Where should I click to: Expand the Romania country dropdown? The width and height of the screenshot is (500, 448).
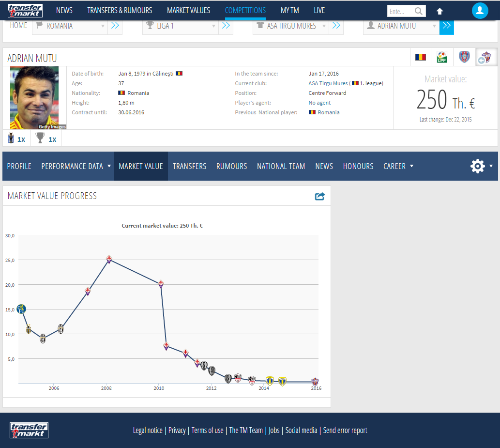[x=103, y=26]
